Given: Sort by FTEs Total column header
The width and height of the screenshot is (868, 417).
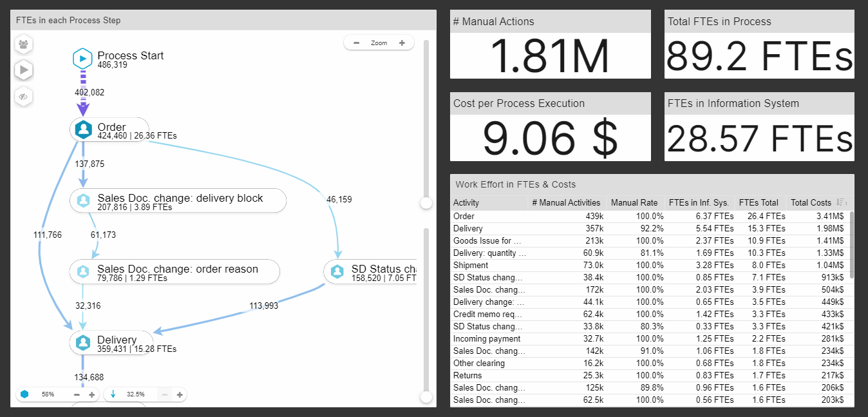Looking at the screenshot, I should [x=760, y=202].
